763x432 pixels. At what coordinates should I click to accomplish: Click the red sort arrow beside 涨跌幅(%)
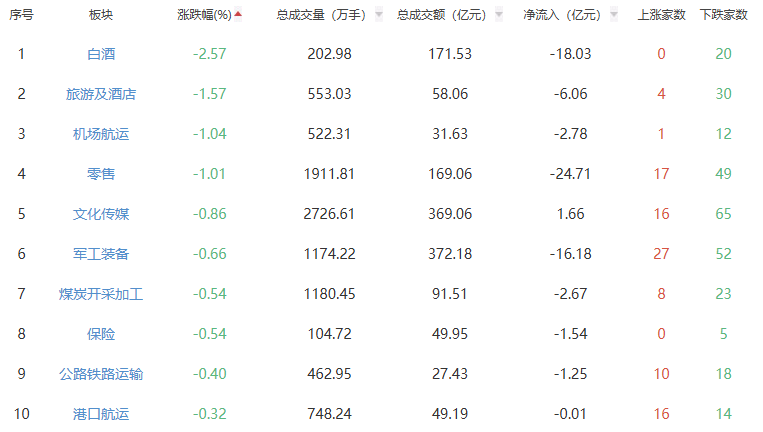(x=238, y=14)
